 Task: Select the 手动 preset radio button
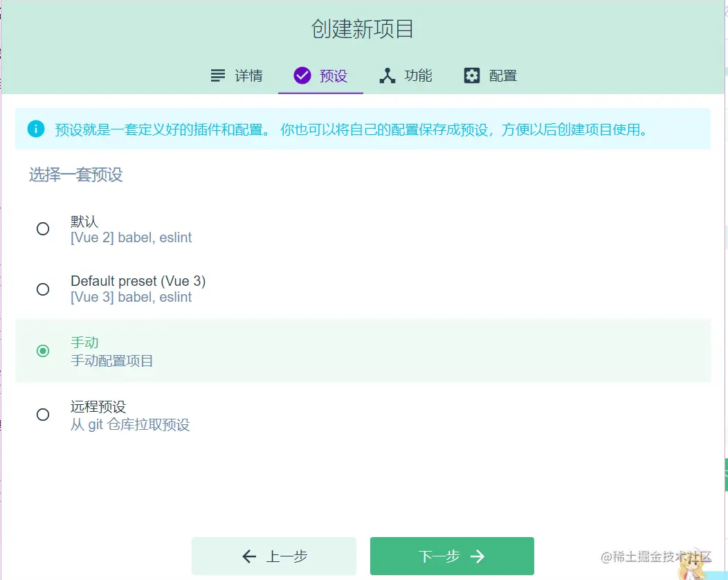[x=43, y=351]
